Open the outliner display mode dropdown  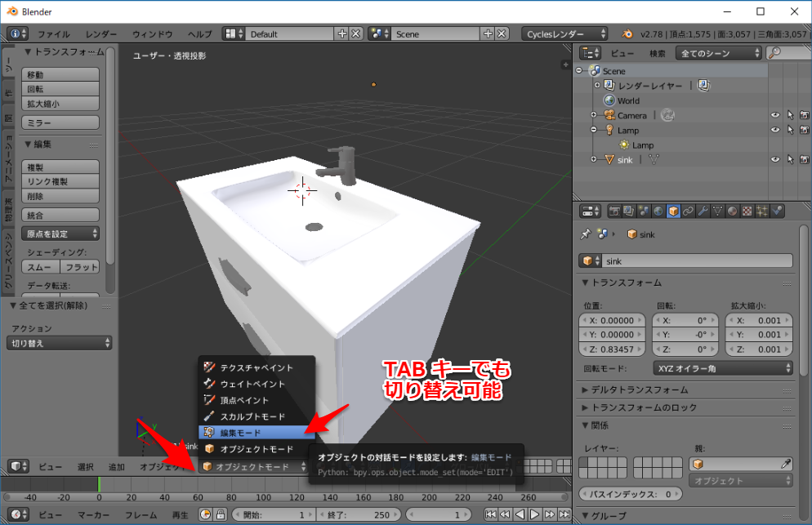point(718,53)
